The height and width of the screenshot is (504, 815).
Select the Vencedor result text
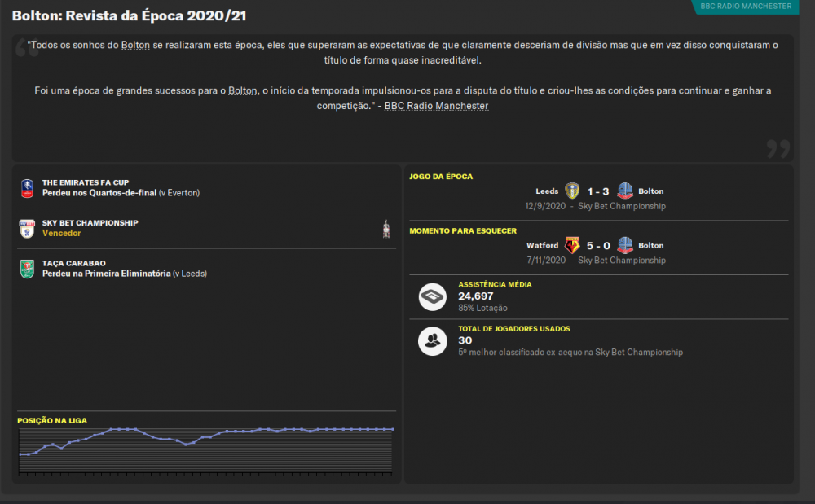[x=61, y=233]
